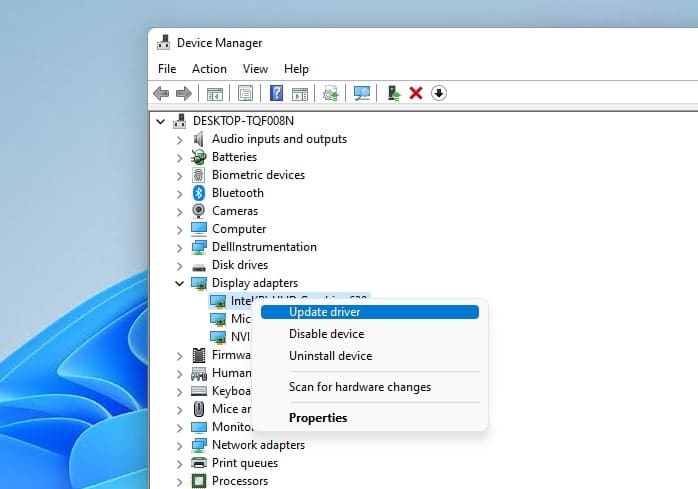Click the blue Help question mark icon
Viewport: 698px width, 489px height.
(x=277, y=93)
